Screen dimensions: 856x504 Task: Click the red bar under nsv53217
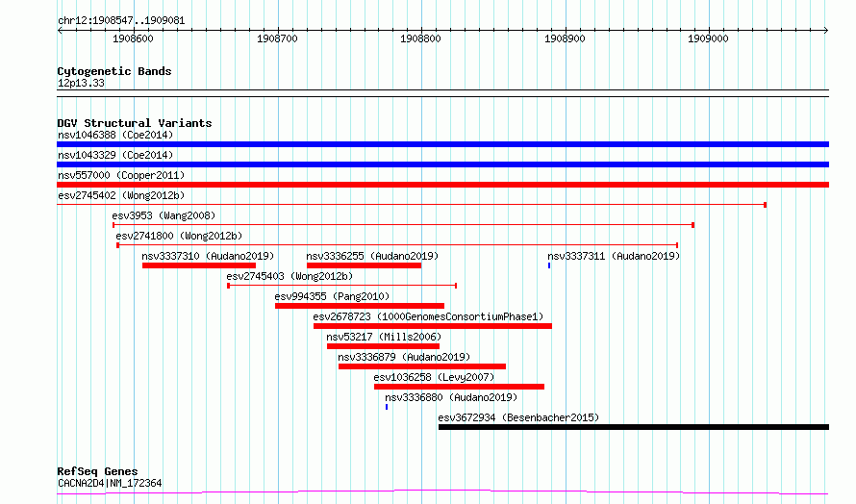383,346
